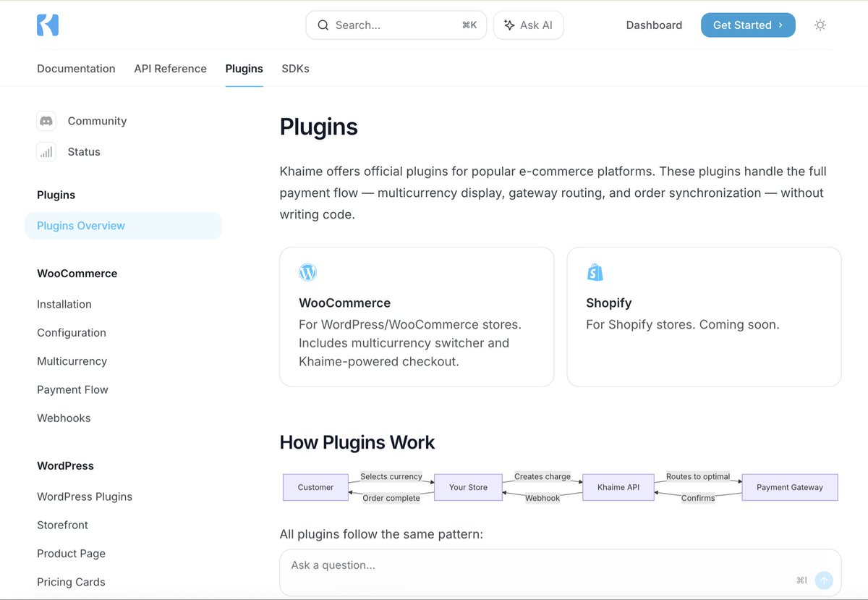
Task: Switch to the Documentation tab
Action: click(76, 69)
